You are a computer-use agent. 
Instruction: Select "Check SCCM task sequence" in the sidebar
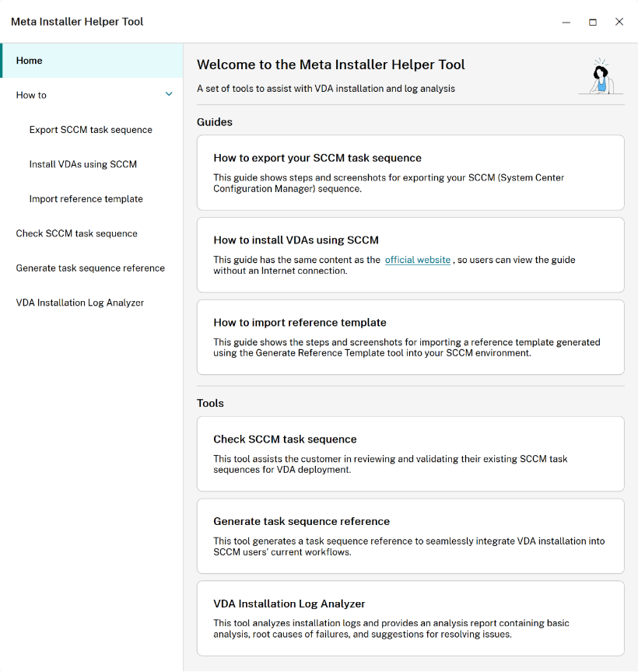pos(76,233)
